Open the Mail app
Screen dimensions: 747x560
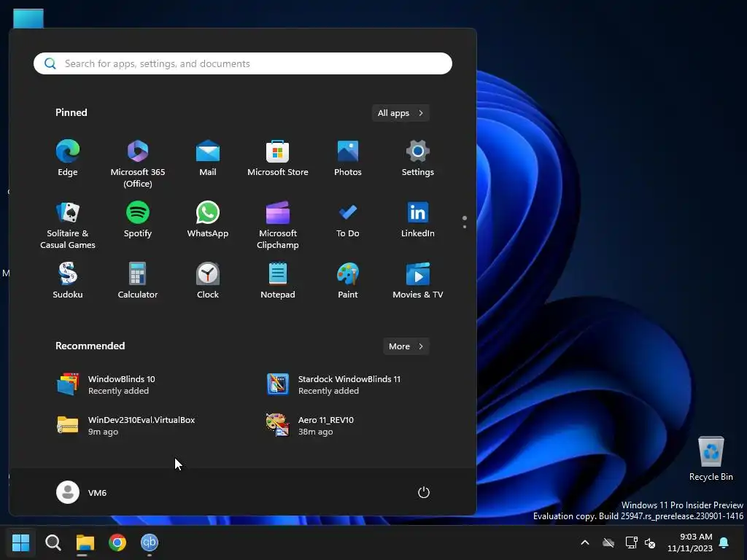coord(208,158)
